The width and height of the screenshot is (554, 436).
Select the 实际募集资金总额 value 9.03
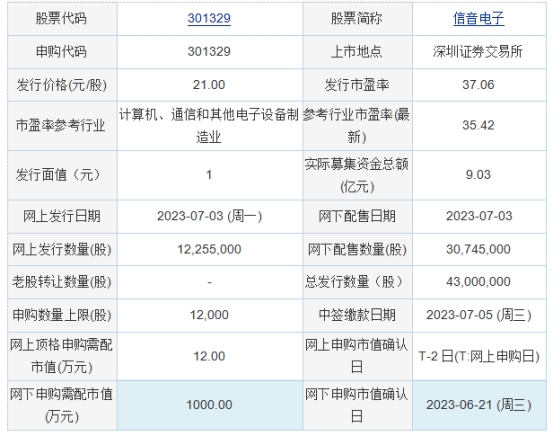click(478, 175)
